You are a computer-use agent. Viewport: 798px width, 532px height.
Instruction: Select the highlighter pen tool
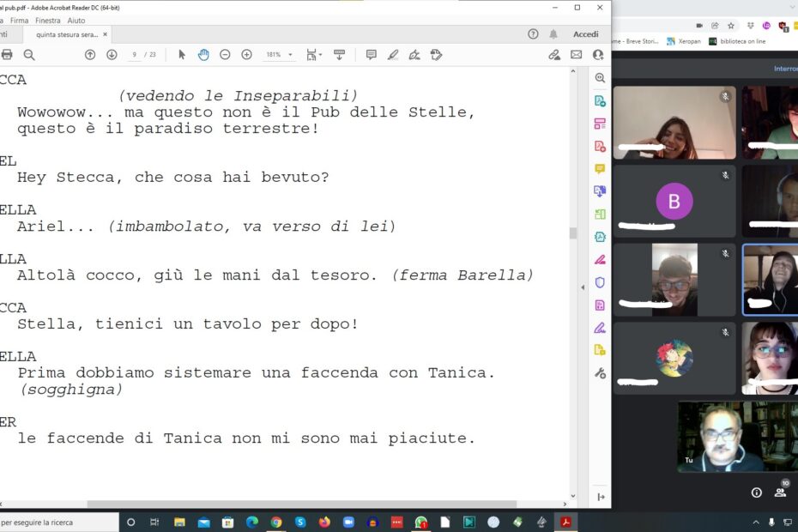pyautogui.click(x=393, y=55)
